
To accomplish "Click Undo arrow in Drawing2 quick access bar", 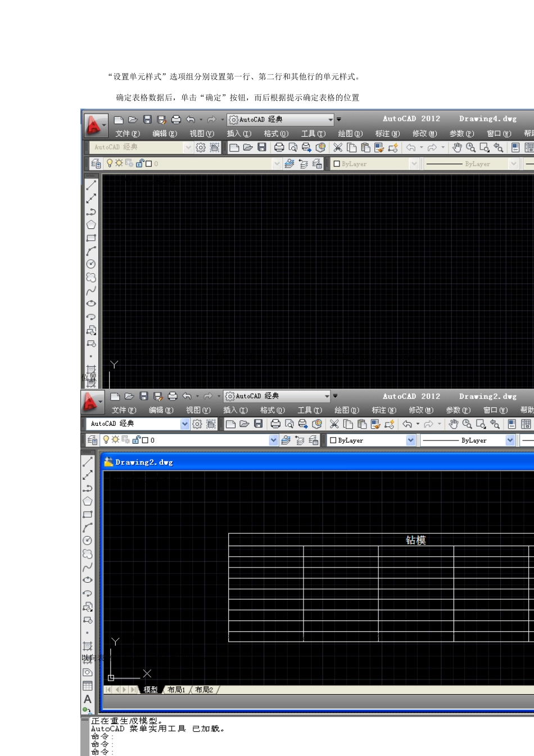I will coord(187,396).
